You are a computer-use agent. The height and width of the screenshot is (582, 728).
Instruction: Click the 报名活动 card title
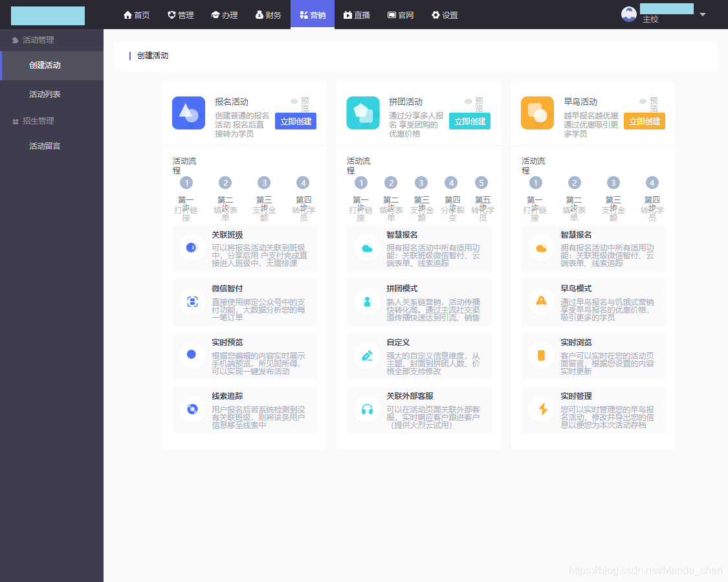coord(231,102)
